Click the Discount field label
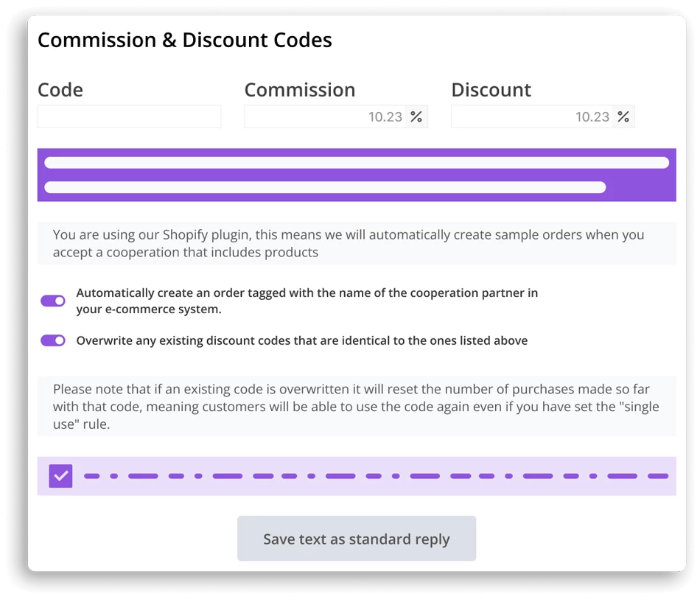This screenshot has height=599, width=700. coord(491,90)
